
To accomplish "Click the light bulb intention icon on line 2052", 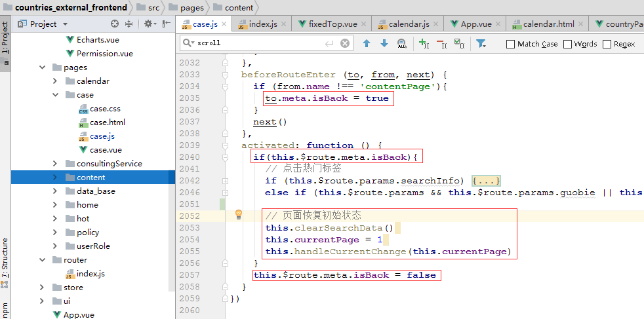I will 239,215.
